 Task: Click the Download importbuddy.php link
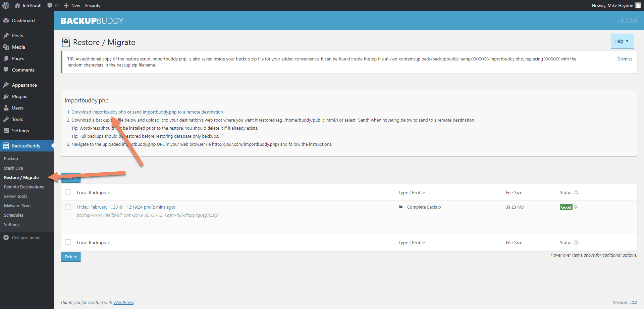pyautogui.click(x=98, y=112)
